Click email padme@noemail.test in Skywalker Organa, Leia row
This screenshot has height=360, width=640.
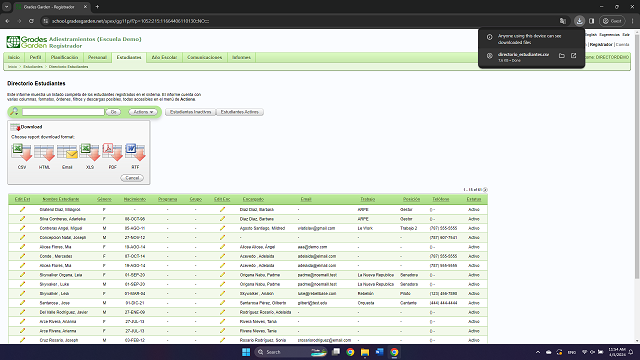coord(317,275)
